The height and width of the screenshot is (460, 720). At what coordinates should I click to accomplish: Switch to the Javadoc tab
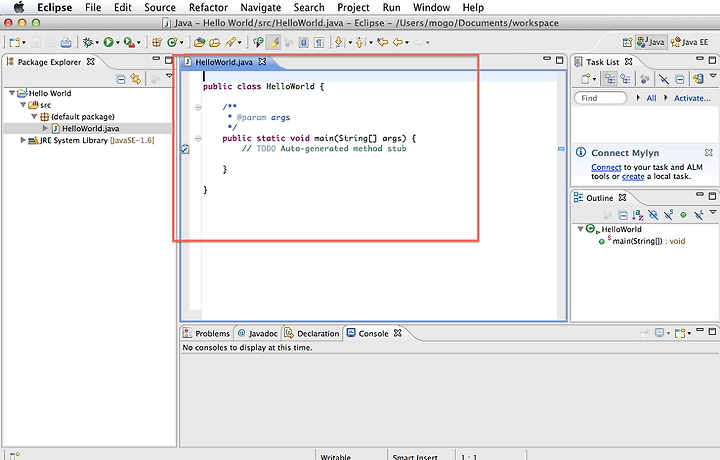(258, 333)
